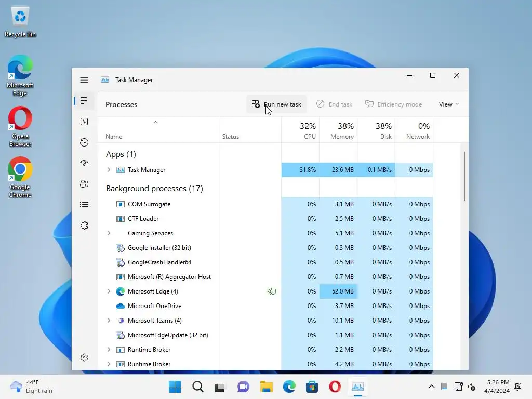Click the 52.0 MB memory cell for Edge
The height and width of the screenshot is (399, 532).
pos(338,291)
